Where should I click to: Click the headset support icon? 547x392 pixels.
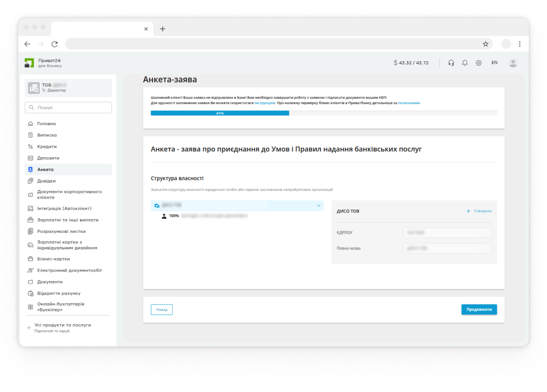(451, 63)
